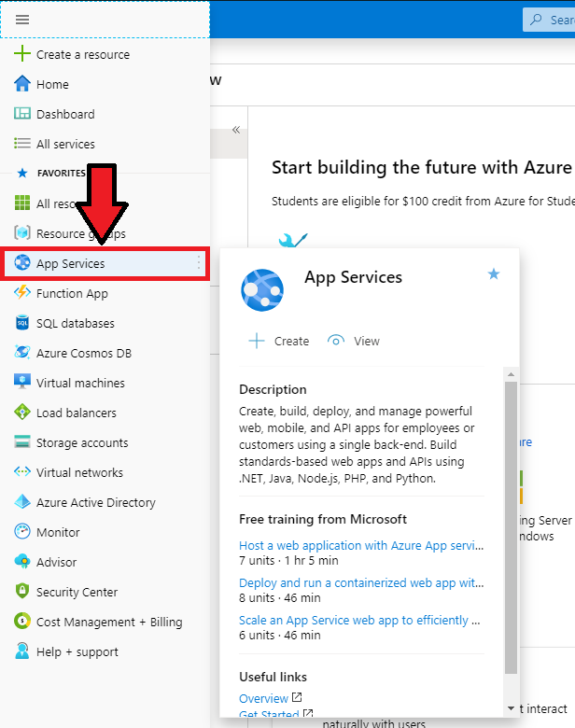Click the Home house icon

21,84
